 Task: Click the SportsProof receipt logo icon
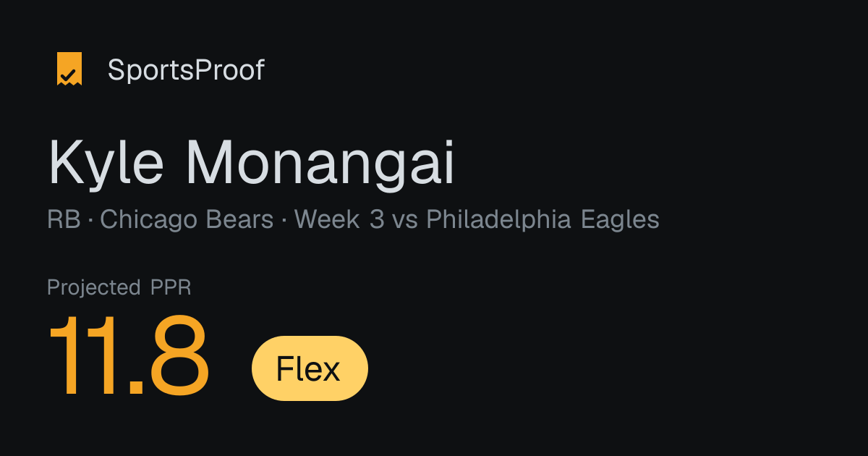pos(69,69)
